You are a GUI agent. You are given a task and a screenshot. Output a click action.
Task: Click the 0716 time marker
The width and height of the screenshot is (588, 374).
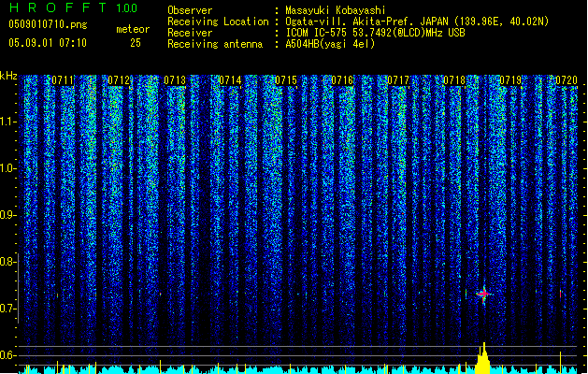click(342, 80)
